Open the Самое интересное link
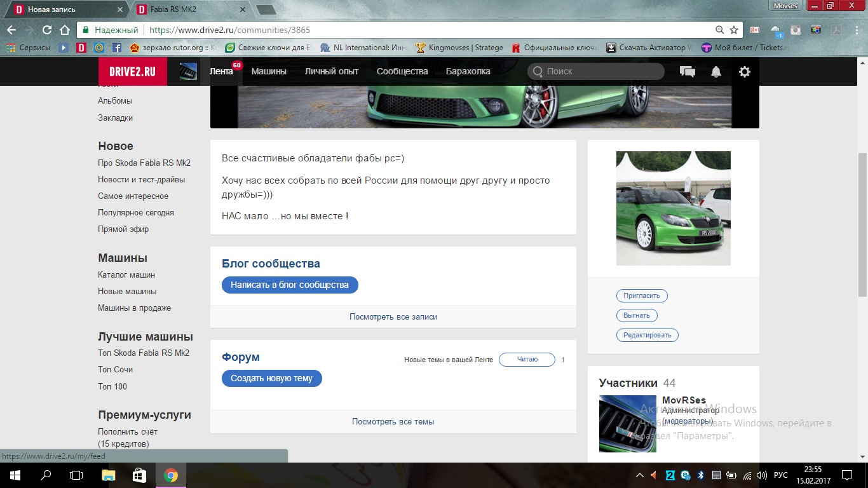The height and width of the screenshot is (488, 868). [133, 196]
